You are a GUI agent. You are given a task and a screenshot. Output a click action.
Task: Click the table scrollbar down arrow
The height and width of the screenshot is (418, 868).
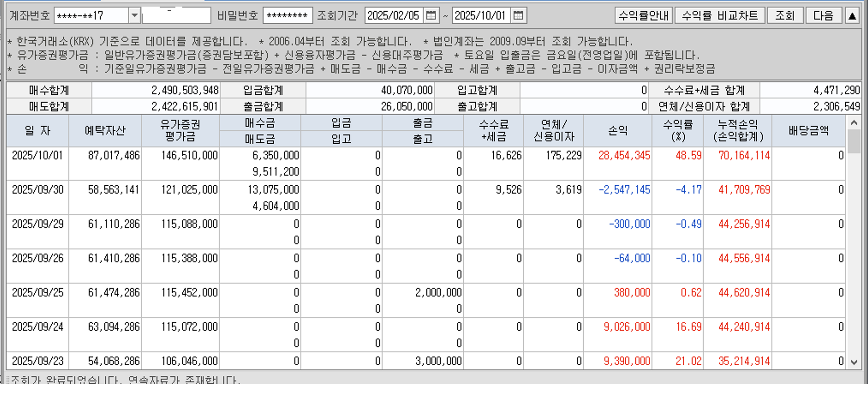pos(854,362)
